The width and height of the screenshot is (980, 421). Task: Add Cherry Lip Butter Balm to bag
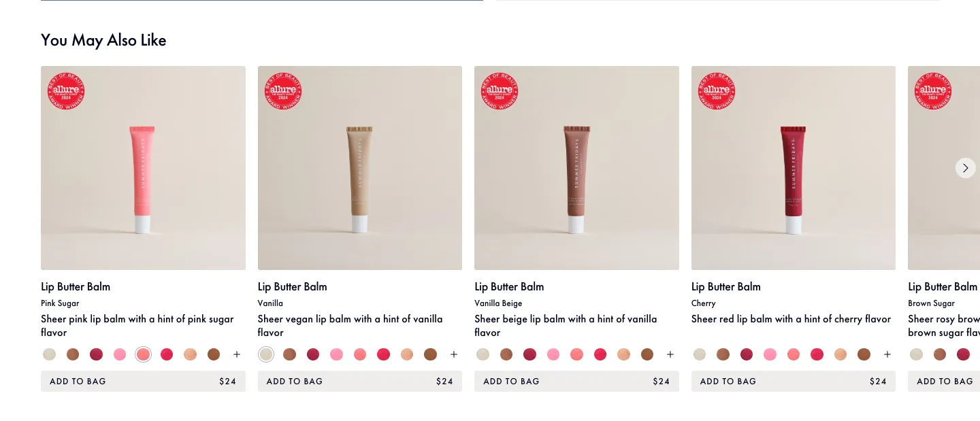(x=794, y=381)
